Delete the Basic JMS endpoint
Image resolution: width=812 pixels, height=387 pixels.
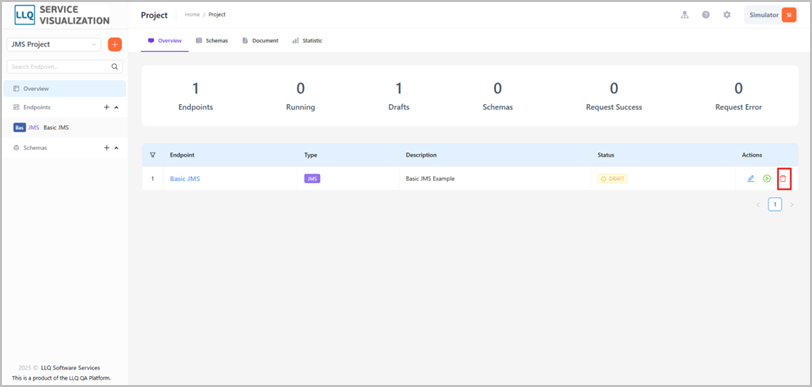784,179
